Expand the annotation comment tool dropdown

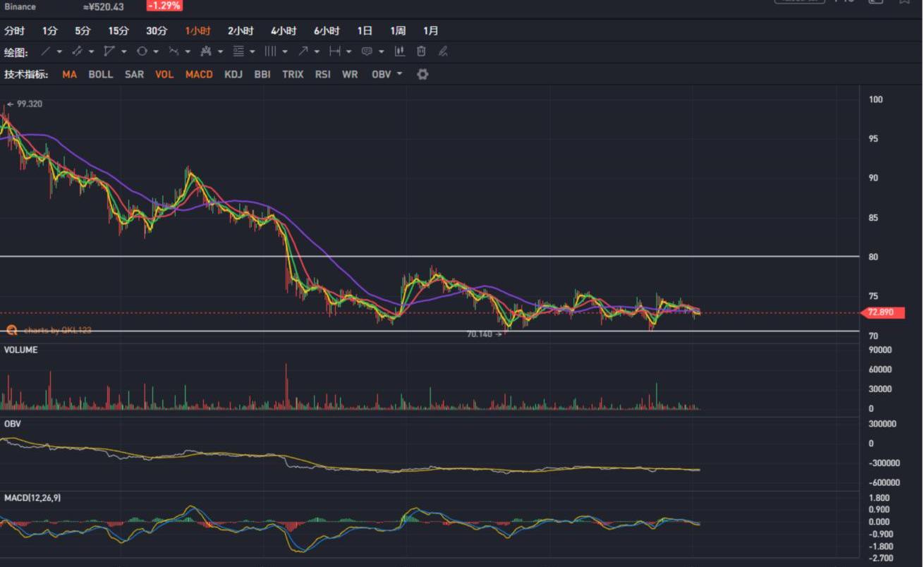pyautogui.click(x=381, y=51)
